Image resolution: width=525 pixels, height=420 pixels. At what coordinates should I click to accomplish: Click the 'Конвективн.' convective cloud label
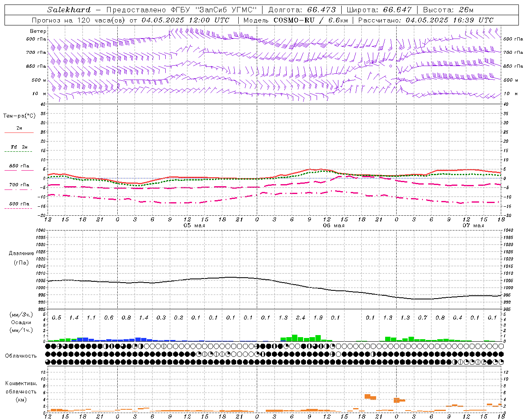pyautogui.click(x=21, y=383)
